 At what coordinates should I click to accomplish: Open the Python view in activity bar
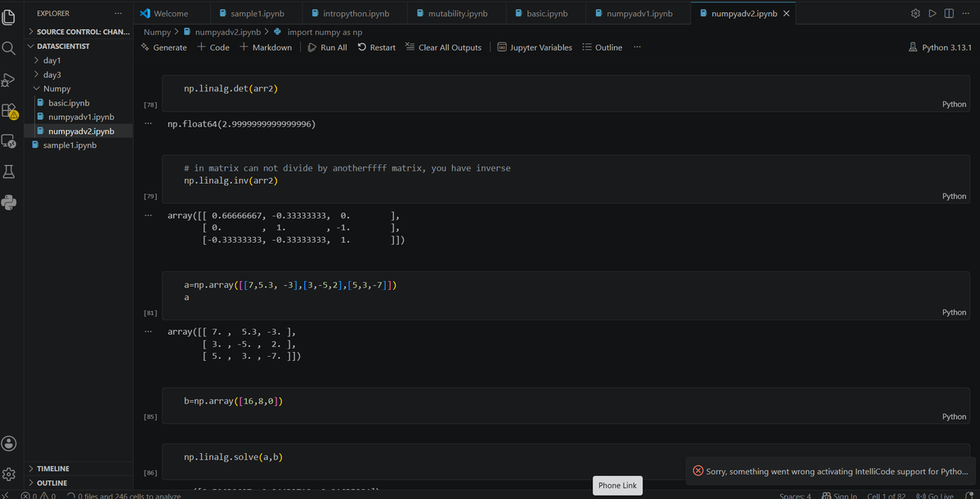click(9, 202)
